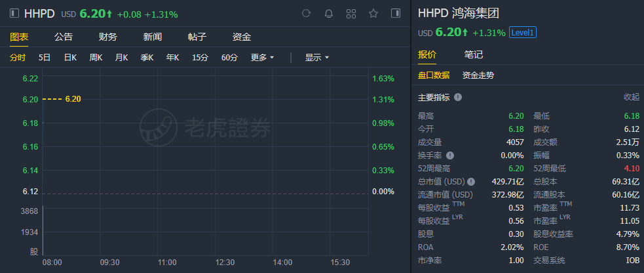Click 总市值 value 429.71亿
This screenshot has width=644, height=273.
pyautogui.click(x=508, y=181)
